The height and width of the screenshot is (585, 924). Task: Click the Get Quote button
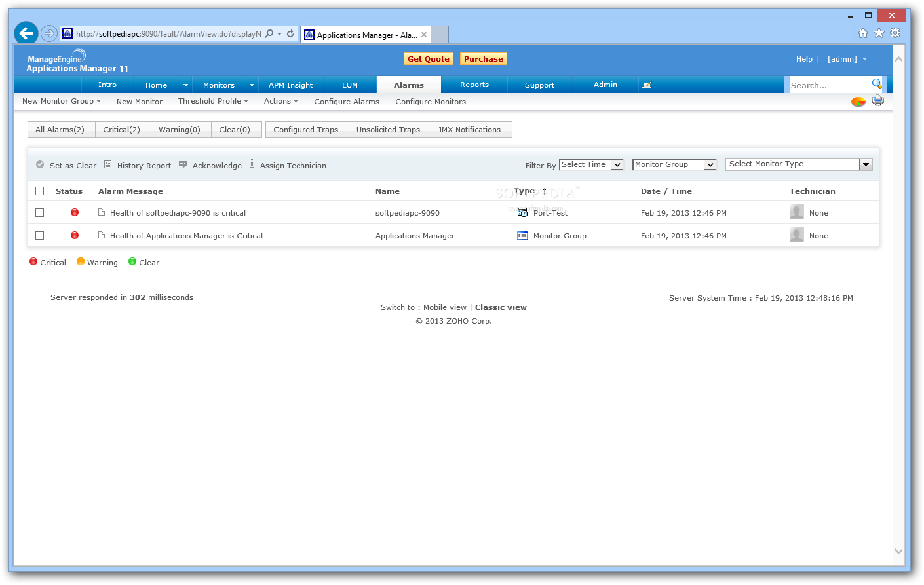click(429, 59)
